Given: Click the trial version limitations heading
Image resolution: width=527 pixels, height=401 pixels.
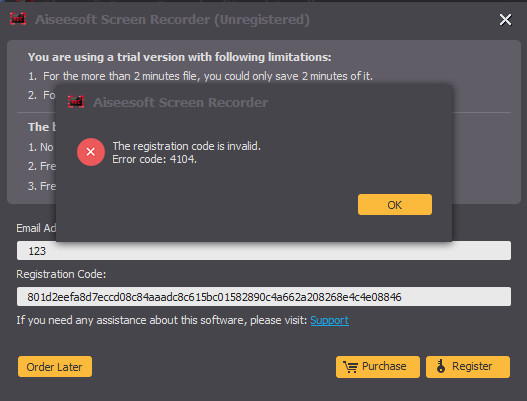Looking at the screenshot, I should click(x=179, y=57).
